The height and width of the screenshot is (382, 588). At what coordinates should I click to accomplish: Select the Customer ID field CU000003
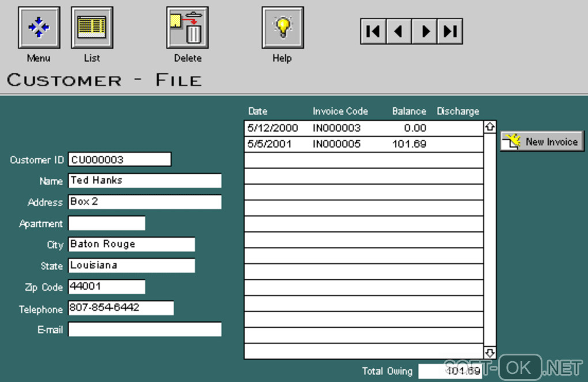point(120,159)
